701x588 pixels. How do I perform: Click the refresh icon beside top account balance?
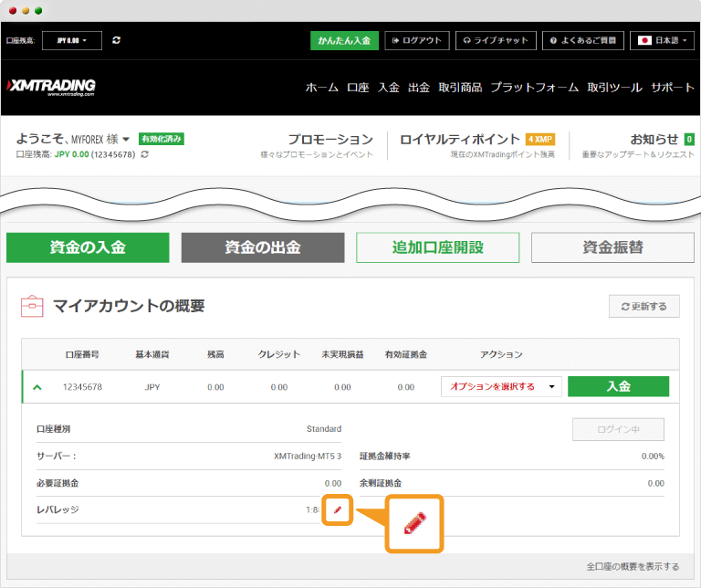tap(116, 40)
